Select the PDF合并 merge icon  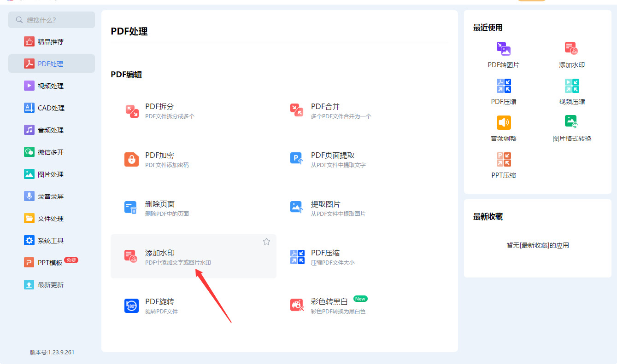coord(297,110)
